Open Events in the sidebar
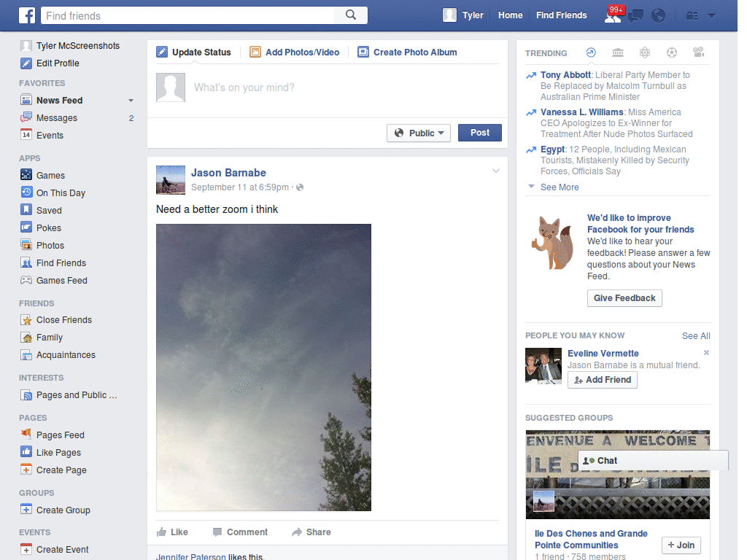This screenshot has width=747, height=560. point(50,135)
